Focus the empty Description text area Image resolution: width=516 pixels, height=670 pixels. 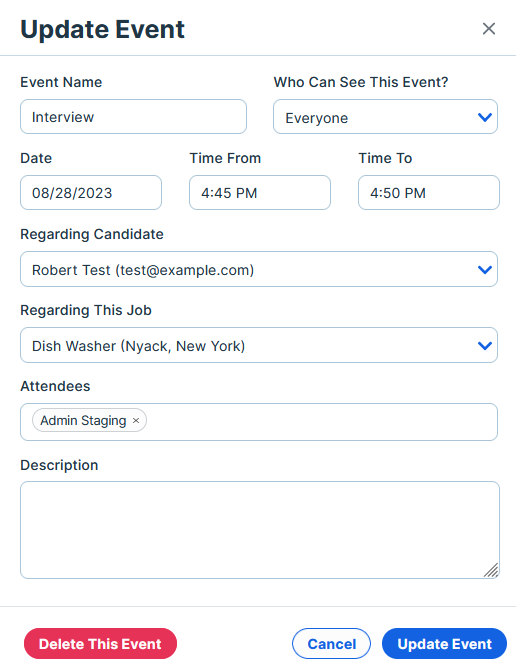[260, 530]
